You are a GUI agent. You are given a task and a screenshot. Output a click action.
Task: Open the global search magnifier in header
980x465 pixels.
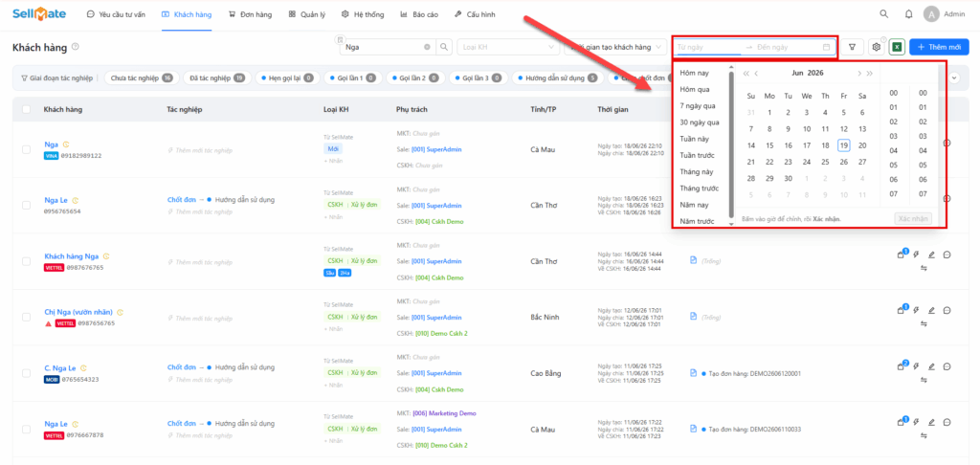pos(883,13)
